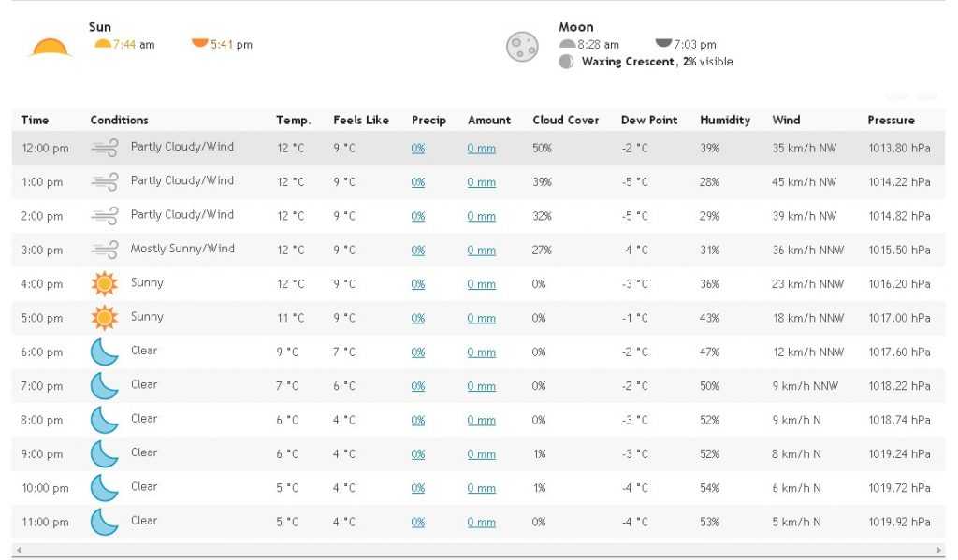Click the Temp. column header
The width and height of the screenshot is (958, 560).
293,121
